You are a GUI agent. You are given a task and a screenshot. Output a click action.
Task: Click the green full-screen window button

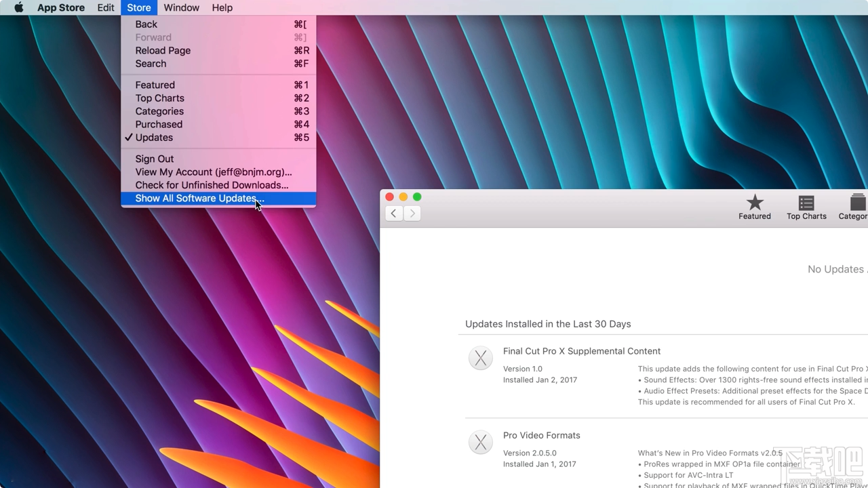pos(417,197)
